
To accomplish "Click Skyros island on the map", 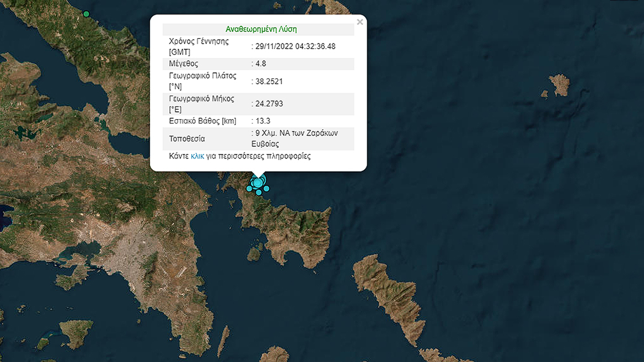I will [x=559, y=84].
